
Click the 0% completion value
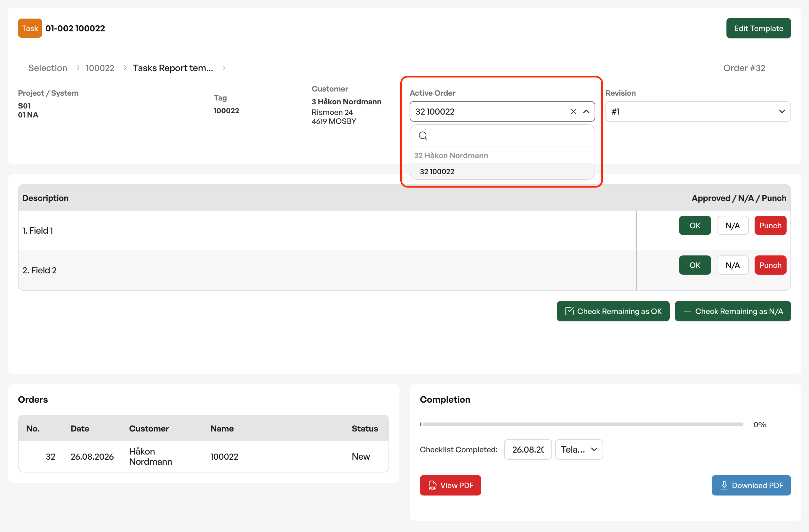coord(760,424)
